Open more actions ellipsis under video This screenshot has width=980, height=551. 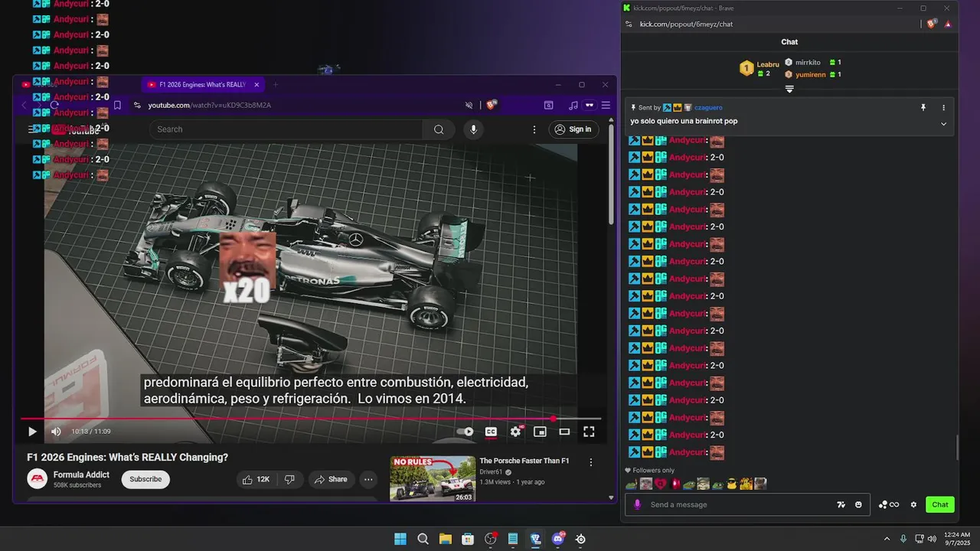(368, 480)
